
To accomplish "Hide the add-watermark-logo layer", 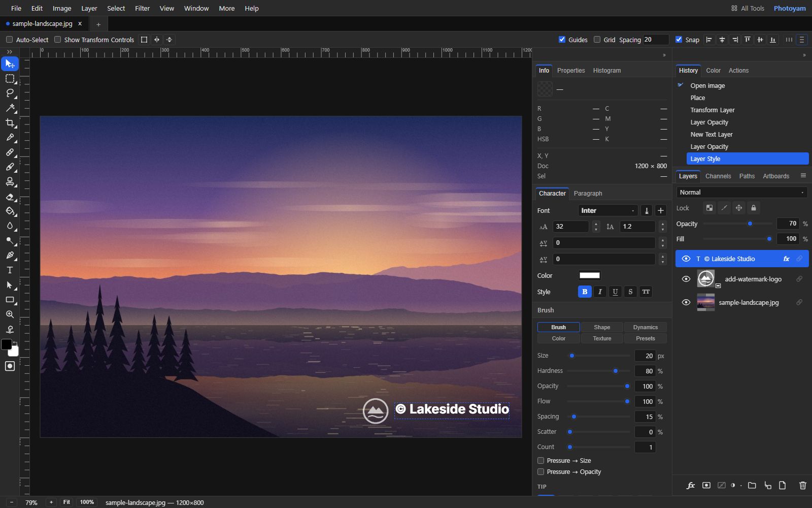I will click(x=686, y=279).
